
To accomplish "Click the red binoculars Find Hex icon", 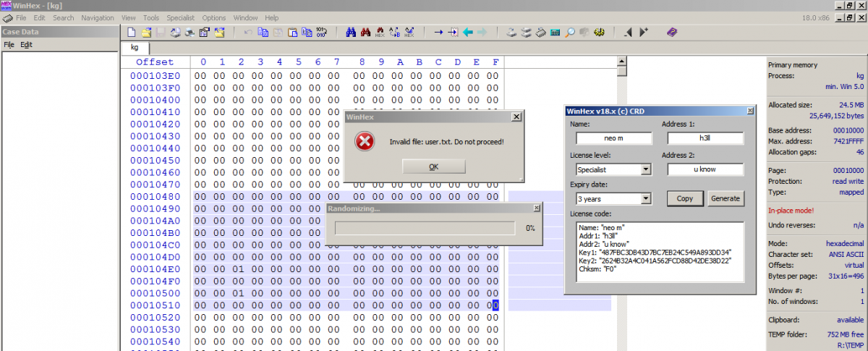I will point(365,33).
